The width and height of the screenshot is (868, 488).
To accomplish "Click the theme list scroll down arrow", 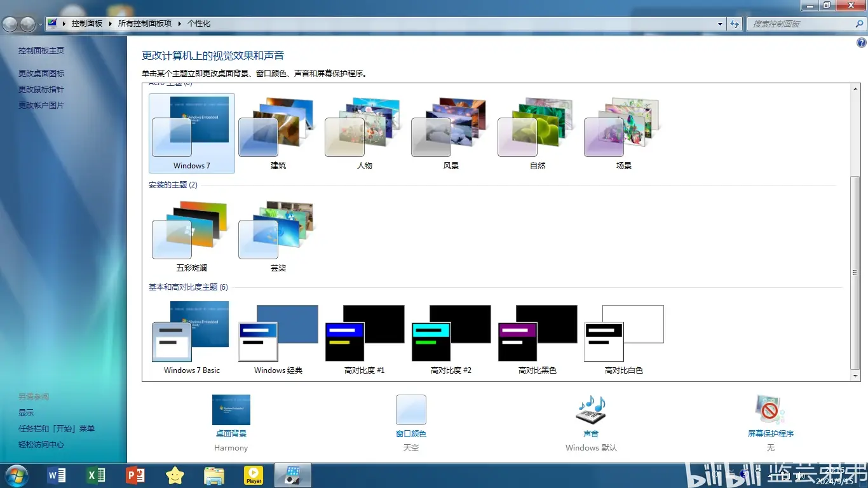I will tap(855, 376).
